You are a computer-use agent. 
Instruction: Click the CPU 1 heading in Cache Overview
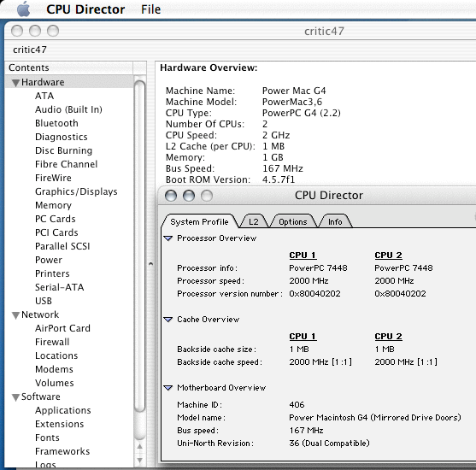pos(303,337)
